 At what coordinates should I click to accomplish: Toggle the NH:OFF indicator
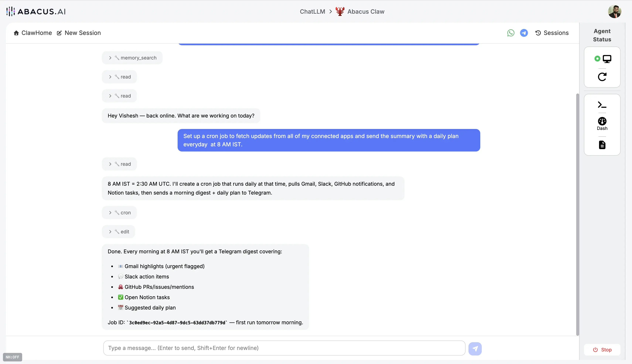(x=13, y=357)
